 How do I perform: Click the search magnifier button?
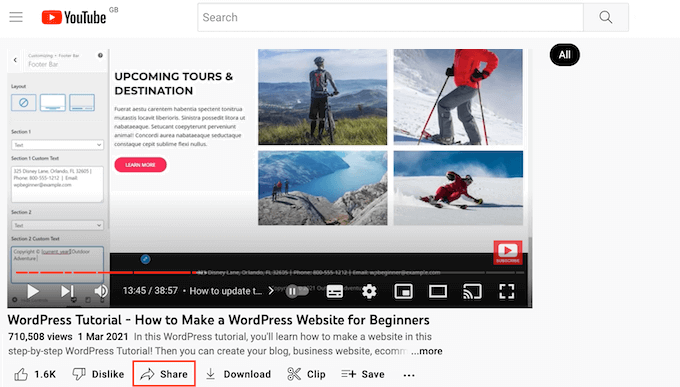coord(605,17)
